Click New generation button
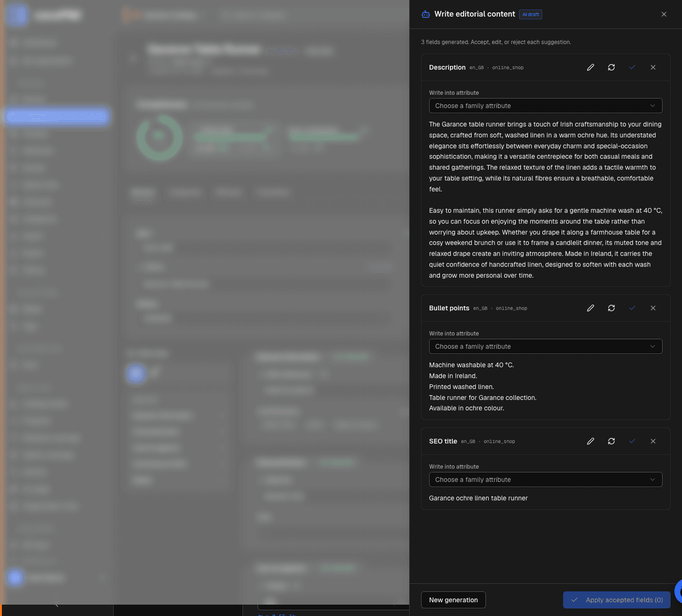Image resolution: width=682 pixels, height=616 pixels. click(453, 600)
